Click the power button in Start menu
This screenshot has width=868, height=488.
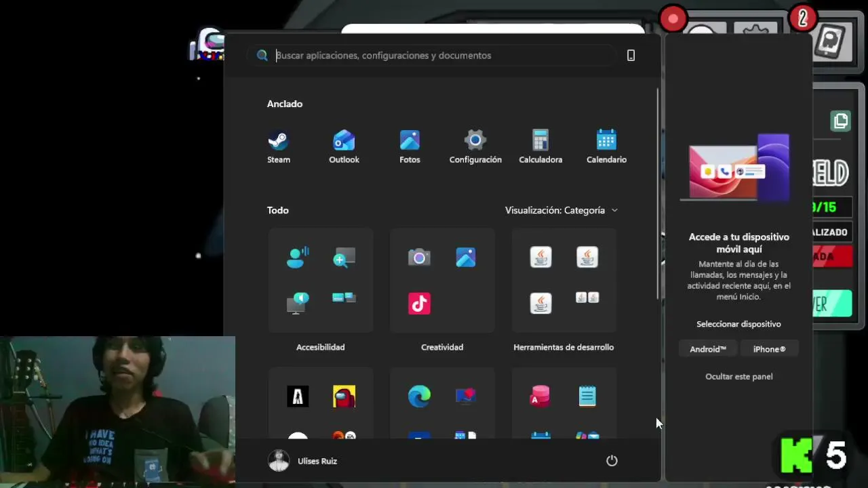point(612,461)
